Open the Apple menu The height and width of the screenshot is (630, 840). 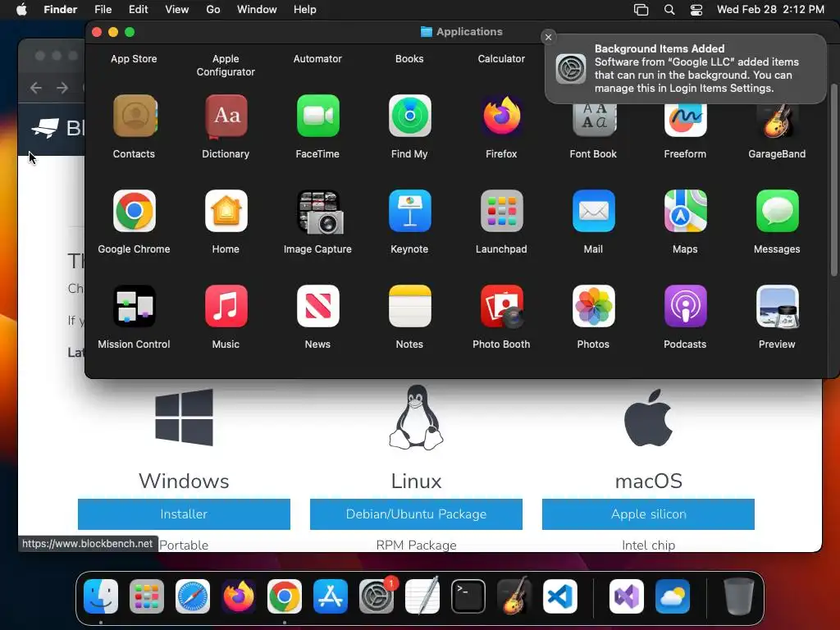click(x=21, y=10)
